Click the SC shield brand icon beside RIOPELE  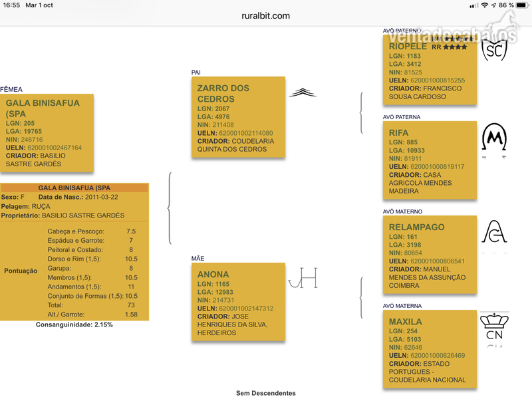click(x=494, y=51)
